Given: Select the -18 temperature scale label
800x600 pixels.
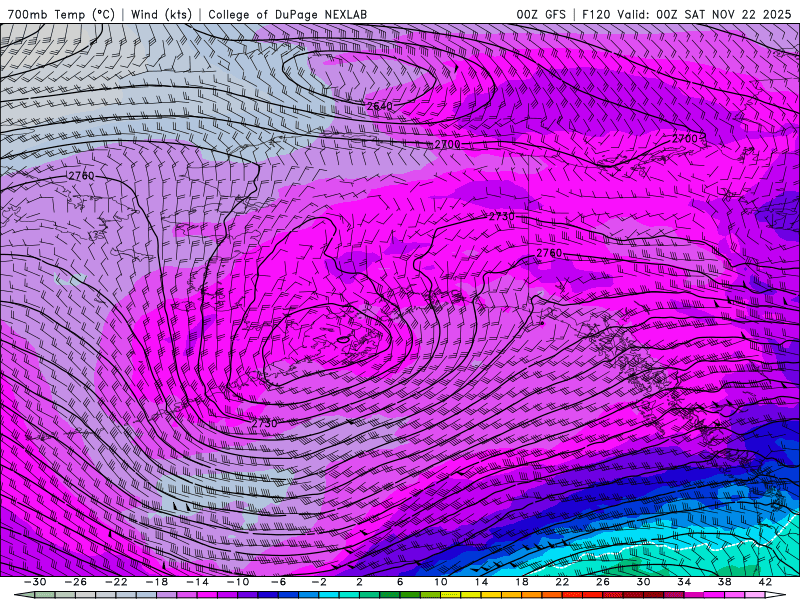Looking at the screenshot, I should (157, 582).
